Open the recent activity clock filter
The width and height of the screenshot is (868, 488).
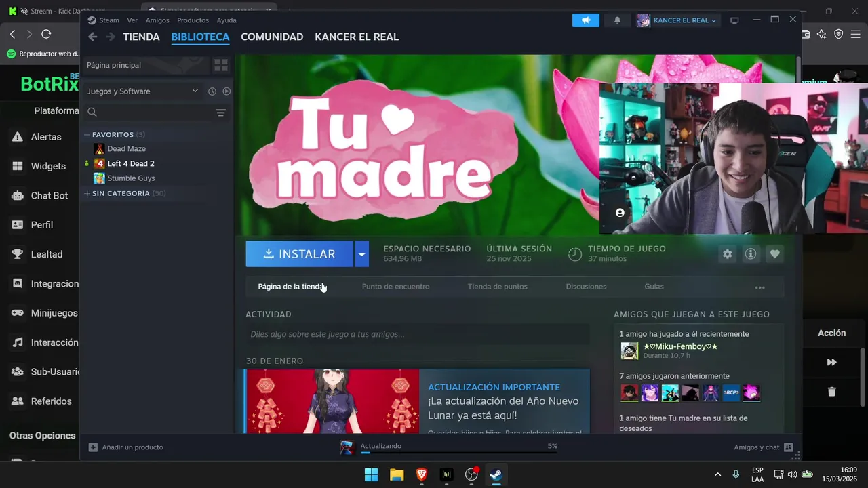click(212, 91)
